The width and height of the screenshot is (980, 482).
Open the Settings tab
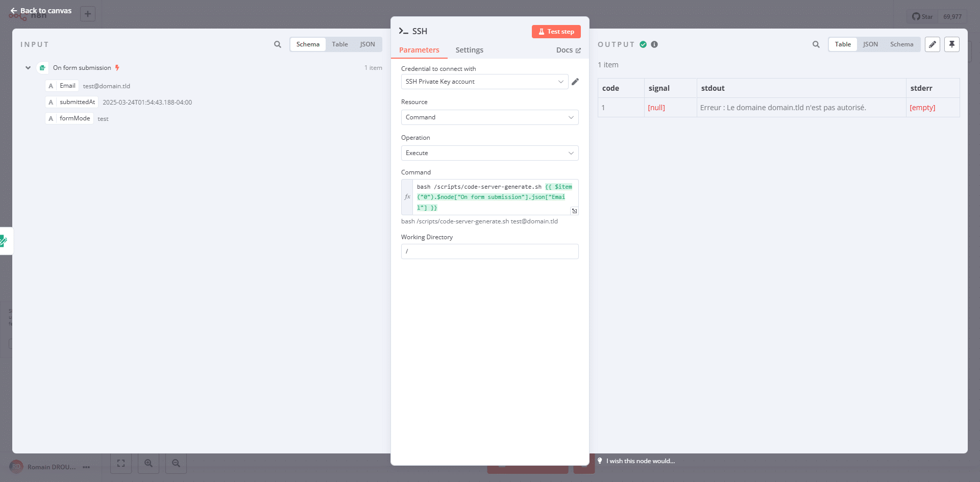[469, 50]
